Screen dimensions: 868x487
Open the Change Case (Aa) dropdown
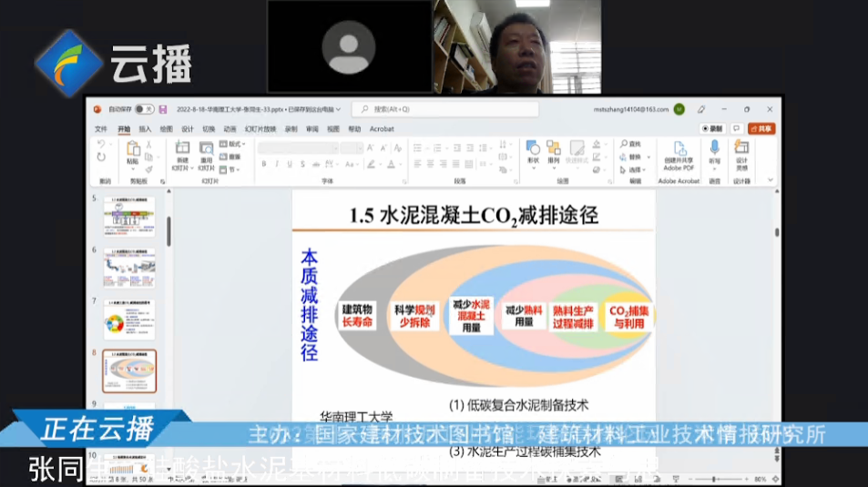(x=351, y=165)
